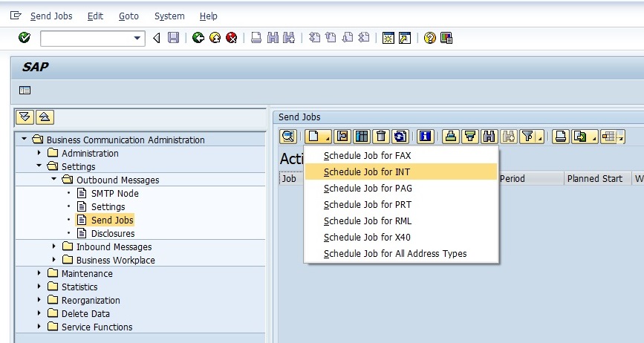Screen dimensions: 644x343
Task: Click the green Back arrow icon
Action: (x=198, y=38)
